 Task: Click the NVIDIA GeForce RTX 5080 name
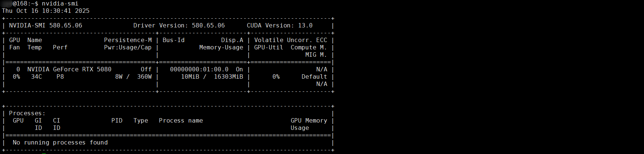tap(69, 70)
